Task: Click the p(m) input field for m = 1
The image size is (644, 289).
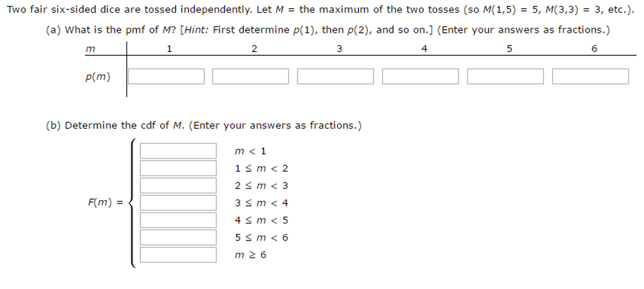Action: click(x=167, y=77)
